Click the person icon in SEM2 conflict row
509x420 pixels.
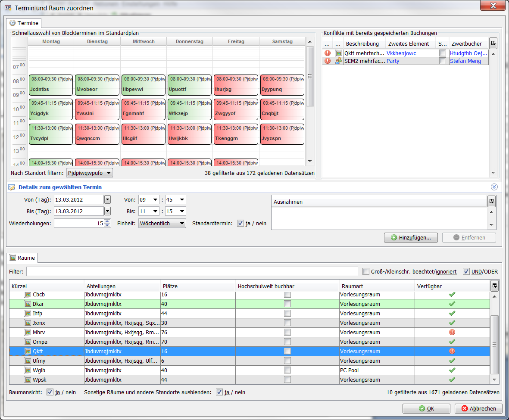tap(338, 61)
